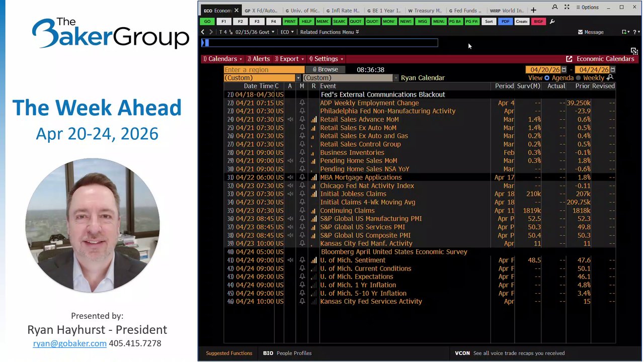Click the speaker icon for S&P Global US Services PMI

(x=290, y=227)
